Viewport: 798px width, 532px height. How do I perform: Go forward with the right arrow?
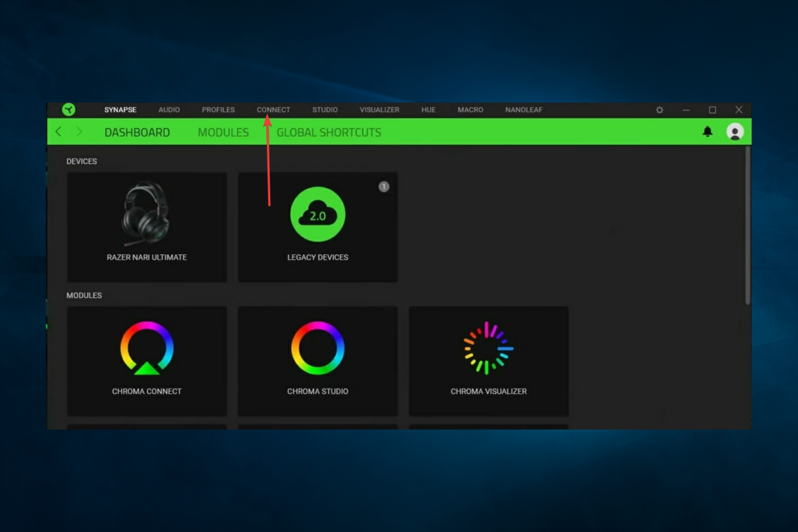(x=79, y=132)
